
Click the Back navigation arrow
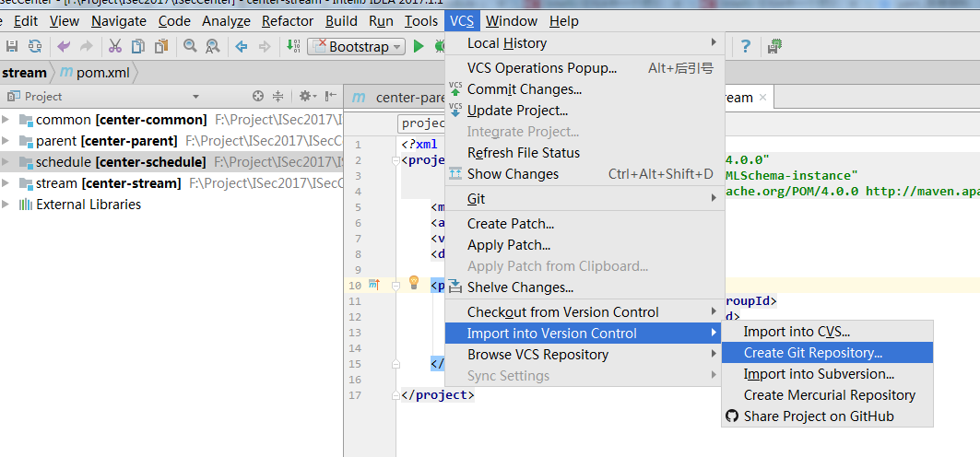coord(242,46)
